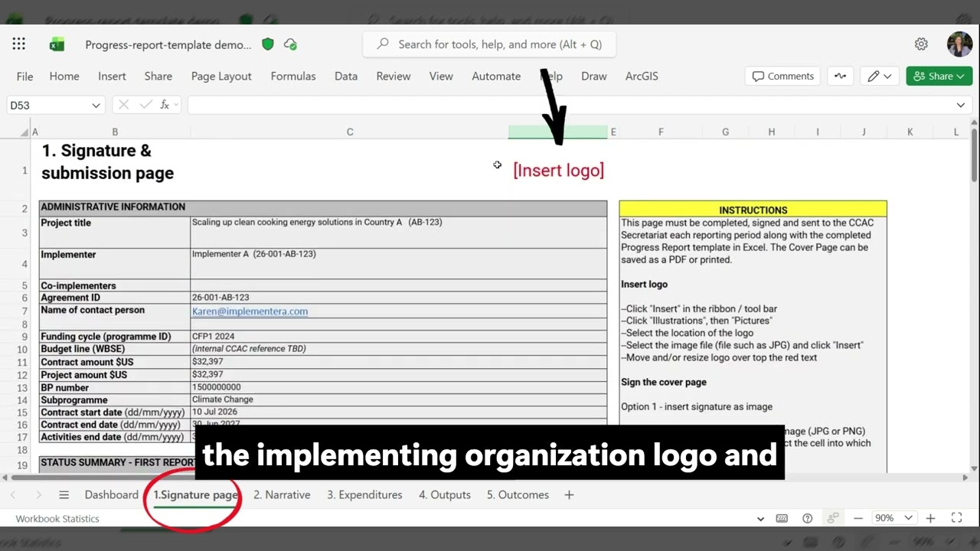Check the cloud saved status icon
This screenshot has height=551, width=980.
[x=290, y=44]
